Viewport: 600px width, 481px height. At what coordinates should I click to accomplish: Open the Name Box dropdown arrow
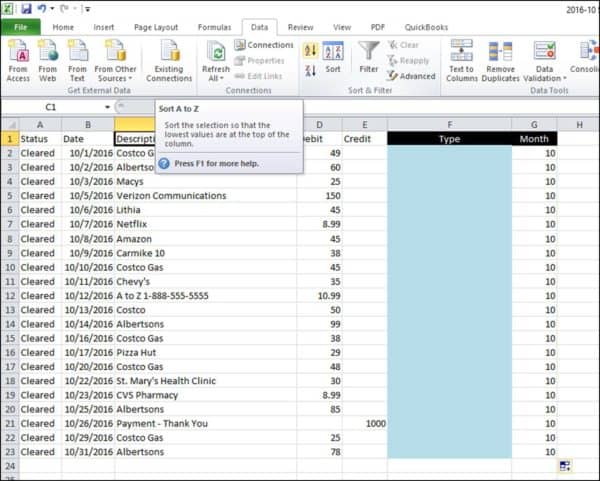108,107
